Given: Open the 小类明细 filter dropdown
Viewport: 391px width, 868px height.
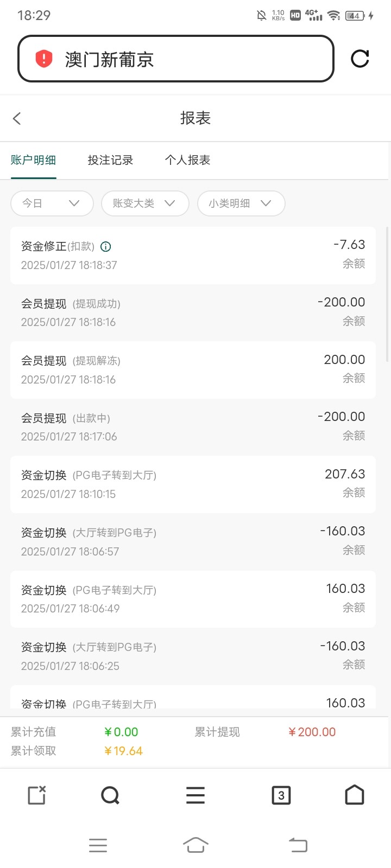Looking at the screenshot, I should (241, 203).
